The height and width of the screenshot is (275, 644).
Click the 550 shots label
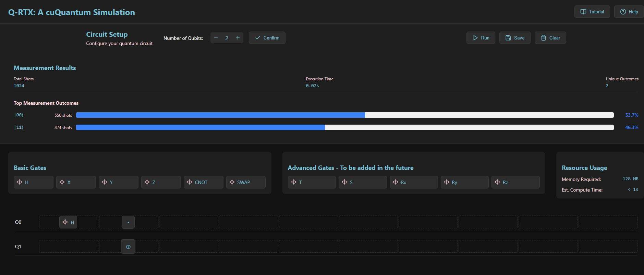pyautogui.click(x=63, y=115)
